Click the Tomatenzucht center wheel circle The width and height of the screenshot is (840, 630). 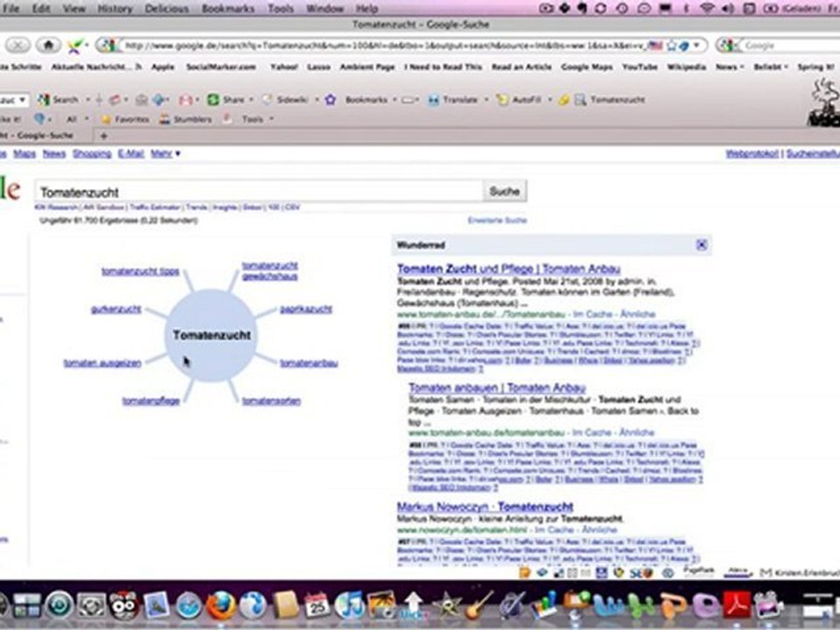(x=212, y=335)
